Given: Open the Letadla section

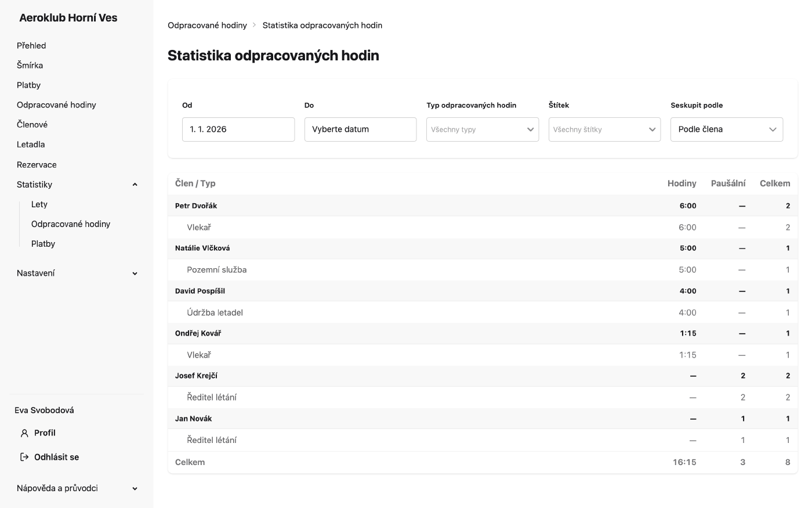Looking at the screenshot, I should click(31, 144).
